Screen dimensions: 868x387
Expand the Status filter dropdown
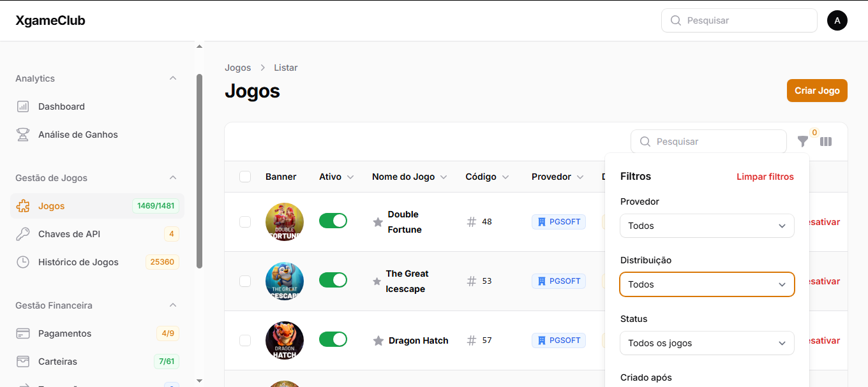tap(707, 343)
